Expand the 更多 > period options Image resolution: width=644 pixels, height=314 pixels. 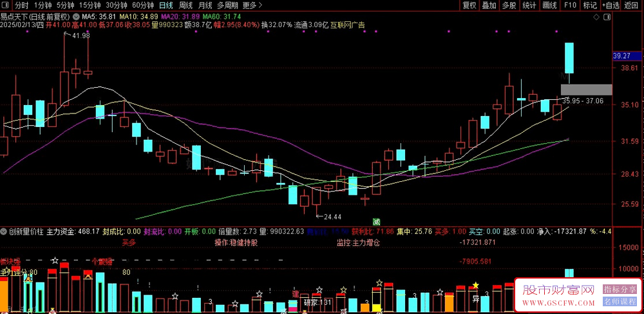tap(252, 5)
